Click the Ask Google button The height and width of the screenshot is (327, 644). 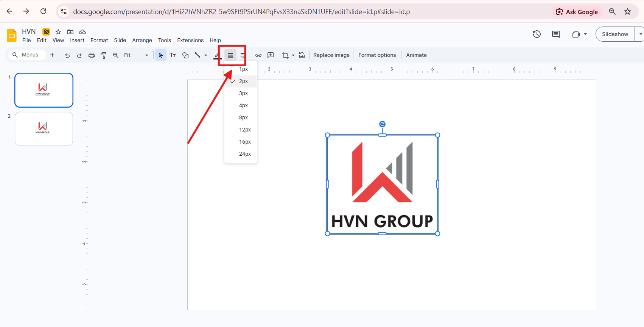tap(577, 12)
